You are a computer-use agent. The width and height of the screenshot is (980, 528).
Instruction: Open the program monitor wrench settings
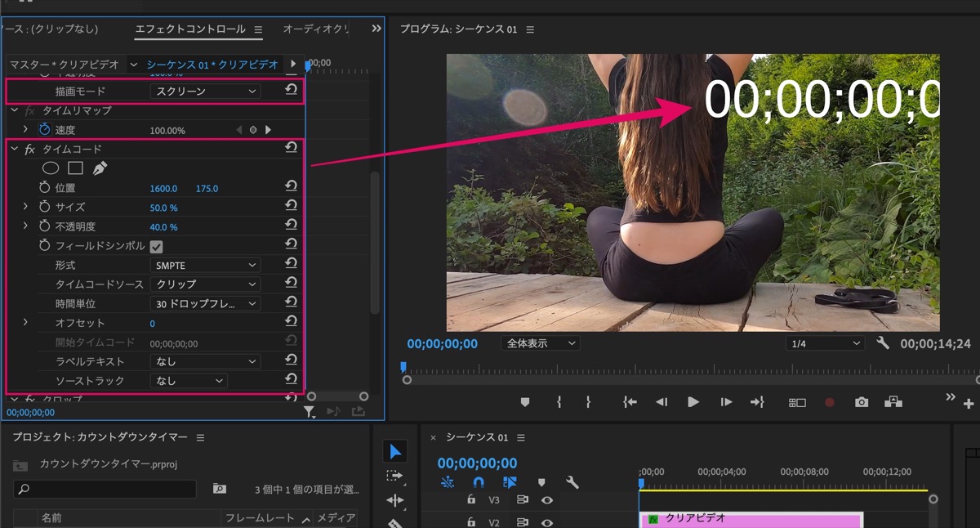click(883, 343)
